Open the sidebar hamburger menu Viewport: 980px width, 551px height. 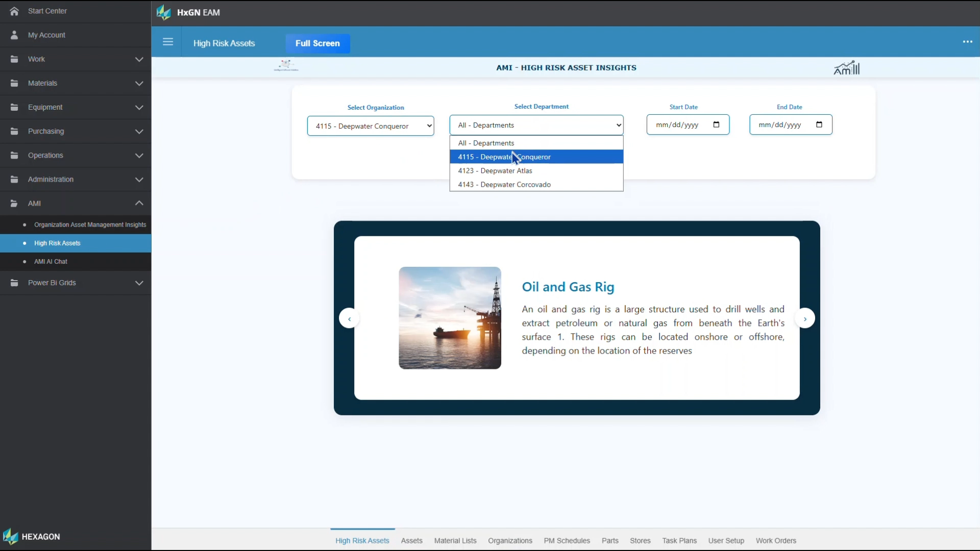[168, 42]
